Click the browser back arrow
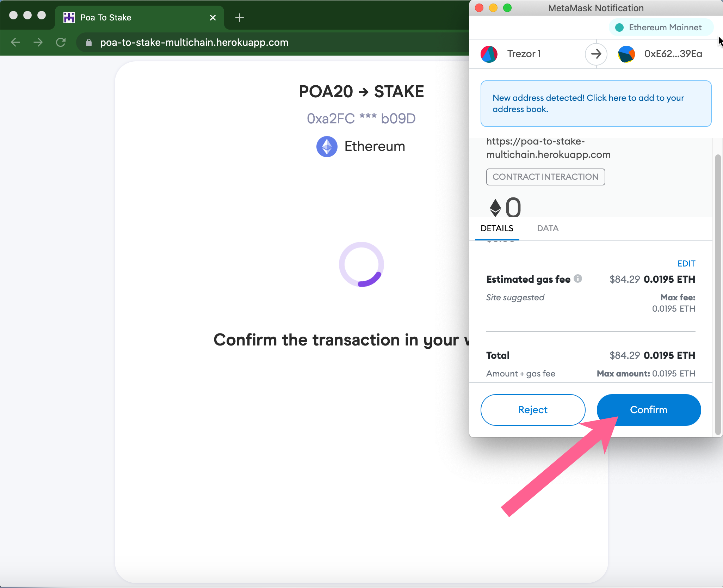This screenshot has width=723, height=588. (x=16, y=42)
